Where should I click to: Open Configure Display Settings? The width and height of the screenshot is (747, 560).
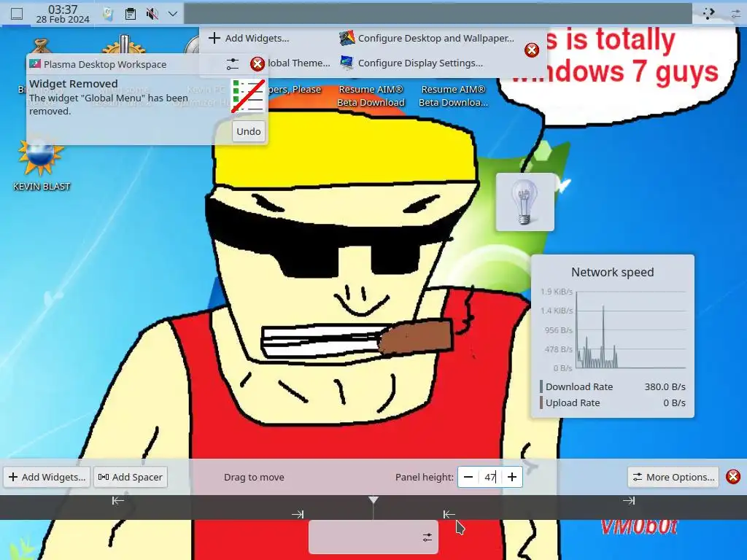pos(411,63)
